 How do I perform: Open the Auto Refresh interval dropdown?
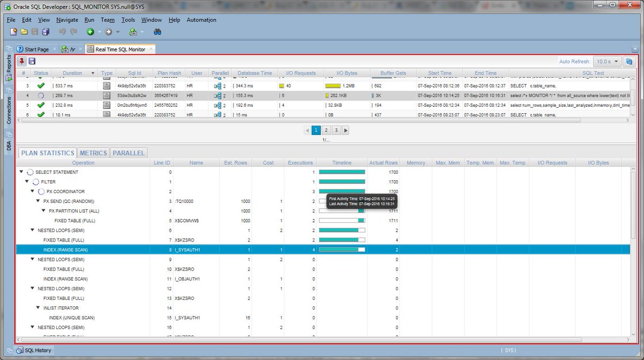608,62
